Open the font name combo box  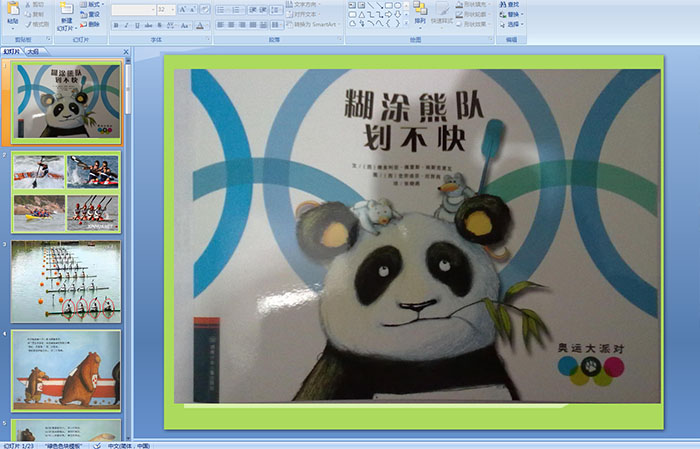tap(133, 9)
